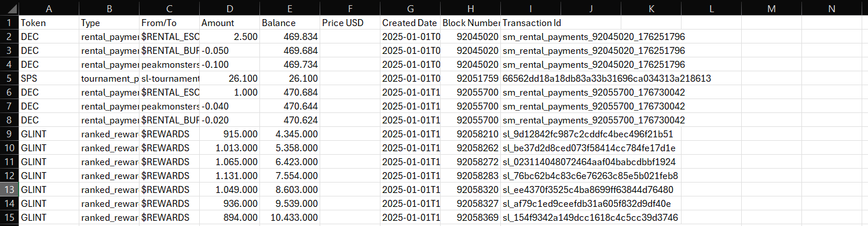Select column A header

pos(49,9)
